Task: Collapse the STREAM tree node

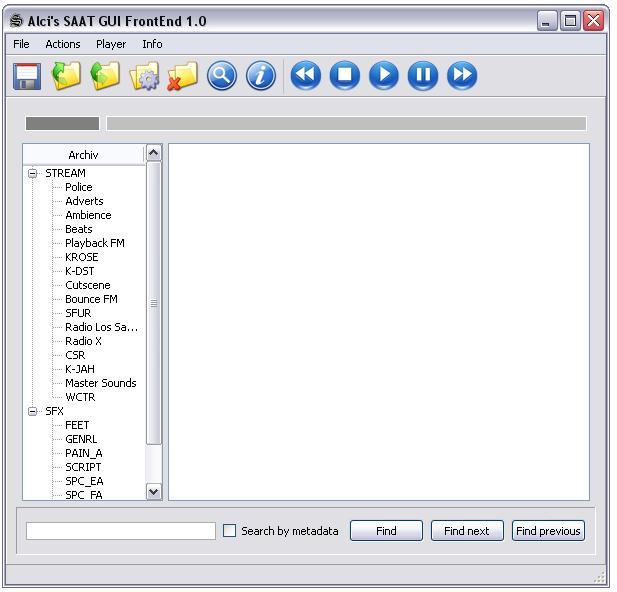Action: [33, 173]
